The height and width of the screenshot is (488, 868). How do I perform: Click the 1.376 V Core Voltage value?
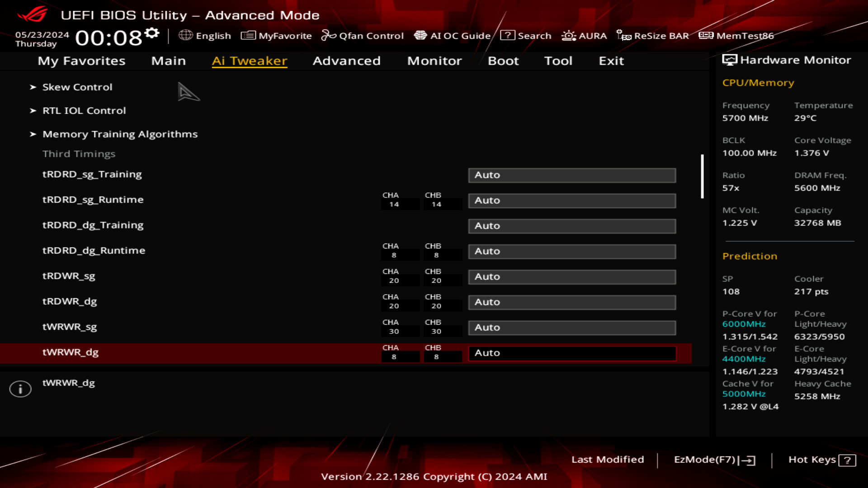[x=811, y=153]
